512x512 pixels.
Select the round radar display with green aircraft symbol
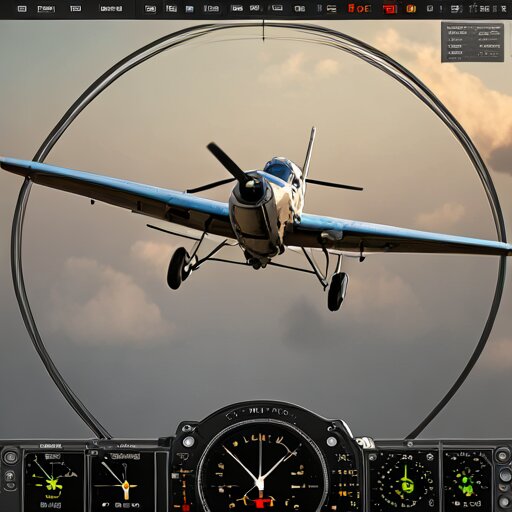tap(404, 481)
